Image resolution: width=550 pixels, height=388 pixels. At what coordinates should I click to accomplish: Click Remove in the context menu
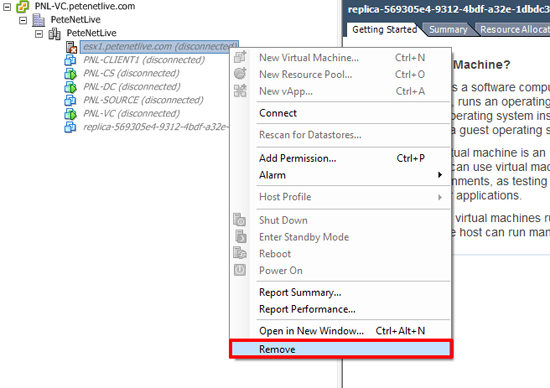(x=341, y=349)
